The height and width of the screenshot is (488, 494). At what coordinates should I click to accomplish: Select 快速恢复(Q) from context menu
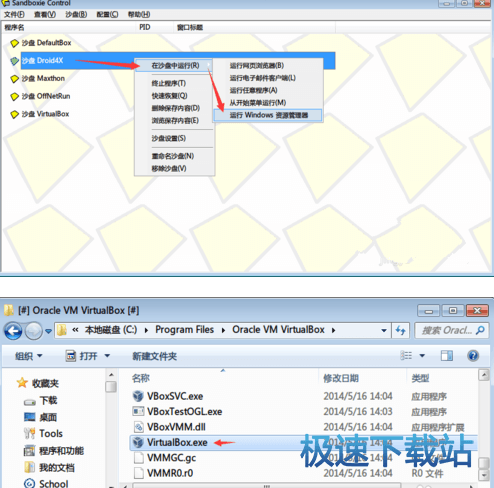pyautogui.click(x=175, y=96)
